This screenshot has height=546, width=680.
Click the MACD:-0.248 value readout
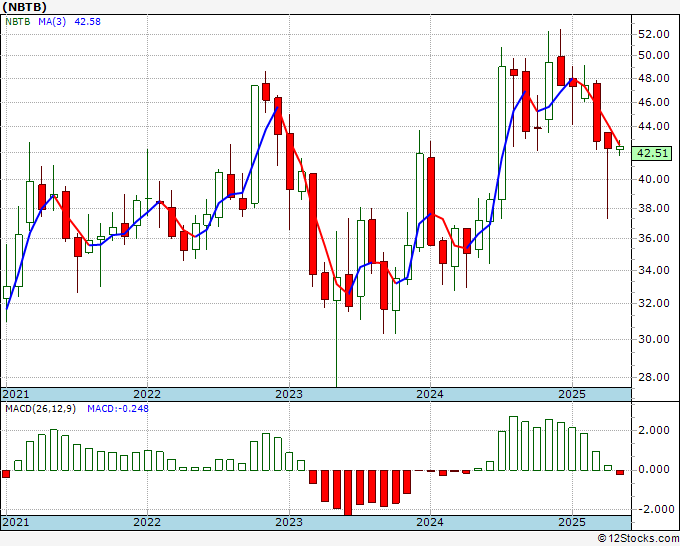click(118, 409)
